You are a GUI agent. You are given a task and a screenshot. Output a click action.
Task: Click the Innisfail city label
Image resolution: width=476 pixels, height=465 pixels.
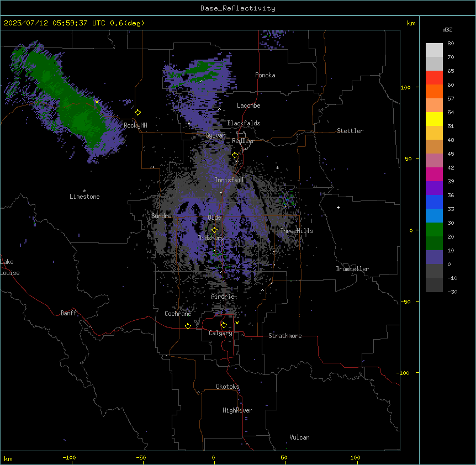point(229,180)
